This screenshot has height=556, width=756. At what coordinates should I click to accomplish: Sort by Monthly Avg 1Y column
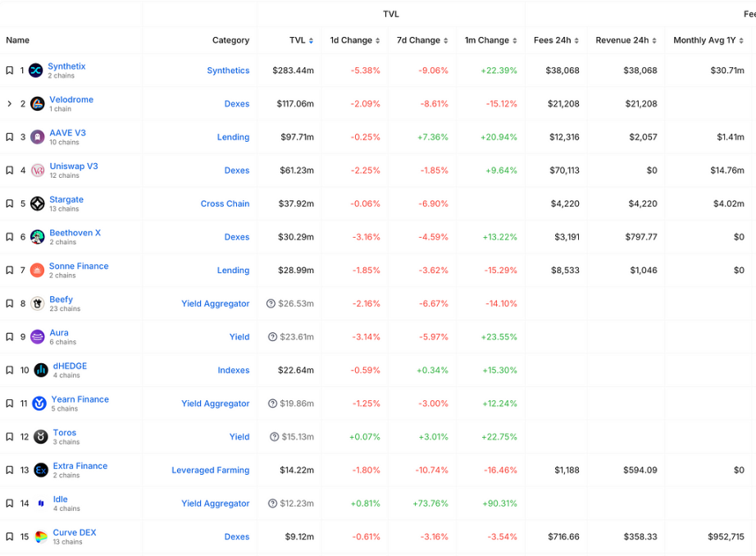click(x=709, y=40)
